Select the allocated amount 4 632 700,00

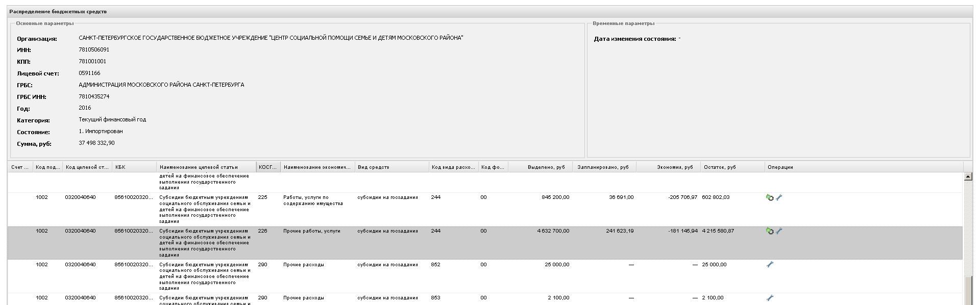(553, 231)
